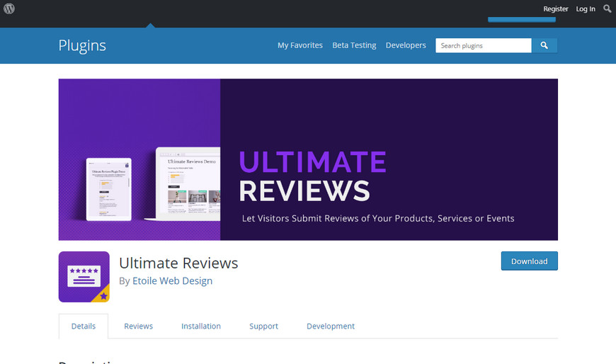
Task: Click the Ultimate Reviews banner image
Action: coord(308,159)
